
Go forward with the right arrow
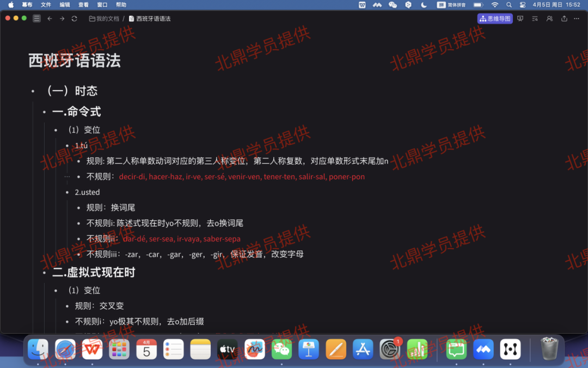pos(62,19)
